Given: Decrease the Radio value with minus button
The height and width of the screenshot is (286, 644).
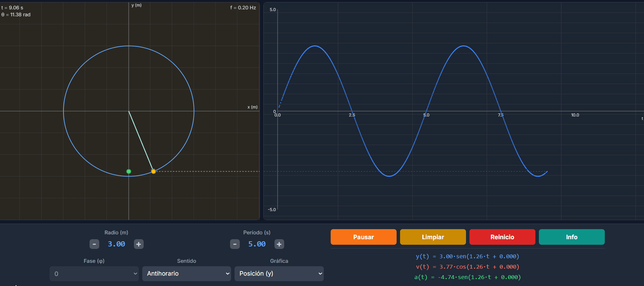Looking at the screenshot, I should click(x=94, y=244).
